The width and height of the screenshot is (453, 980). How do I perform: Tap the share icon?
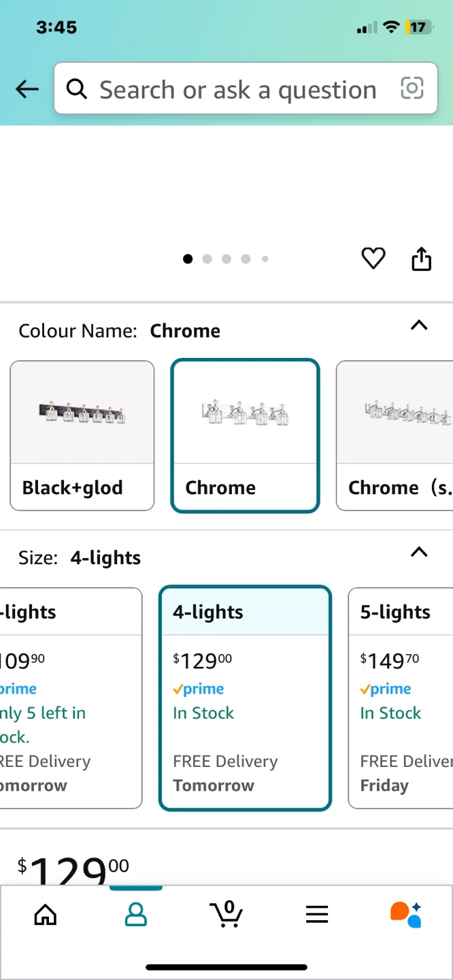pos(421,259)
